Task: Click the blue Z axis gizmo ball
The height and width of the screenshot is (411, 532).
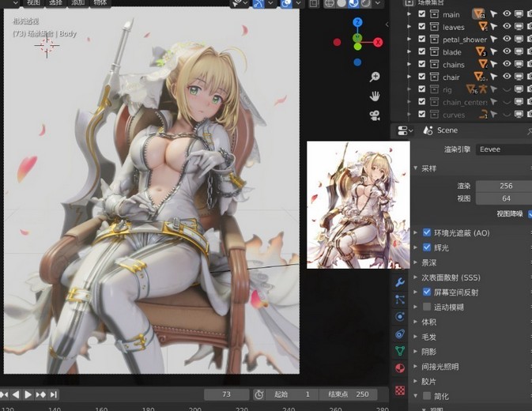Action: tap(357, 22)
